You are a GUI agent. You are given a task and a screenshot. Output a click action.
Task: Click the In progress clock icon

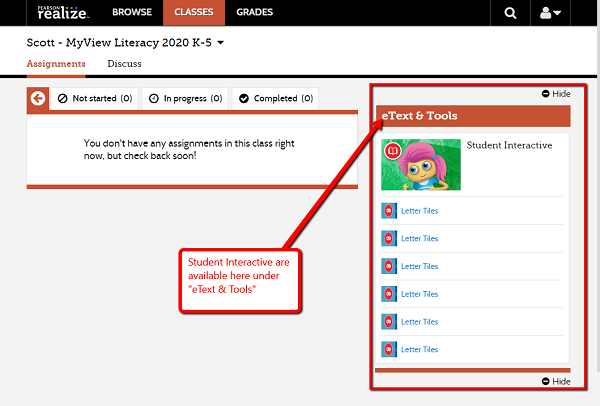point(154,99)
